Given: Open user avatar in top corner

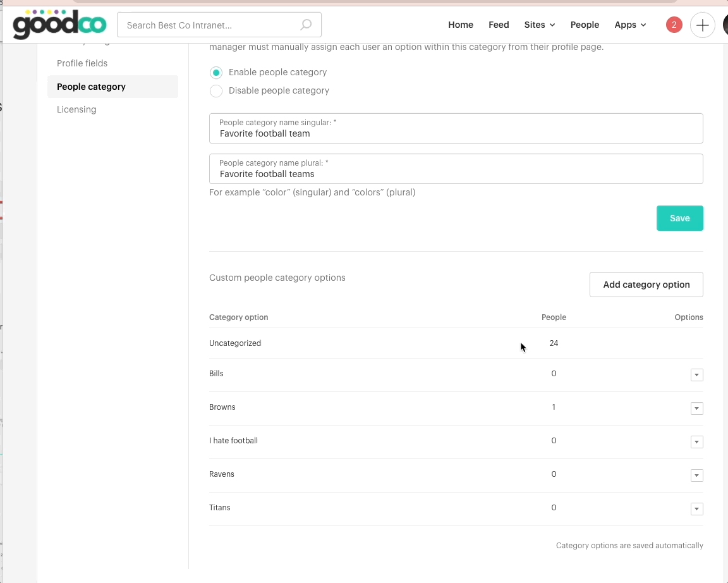Looking at the screenshot, I should [x=724, y=25].
